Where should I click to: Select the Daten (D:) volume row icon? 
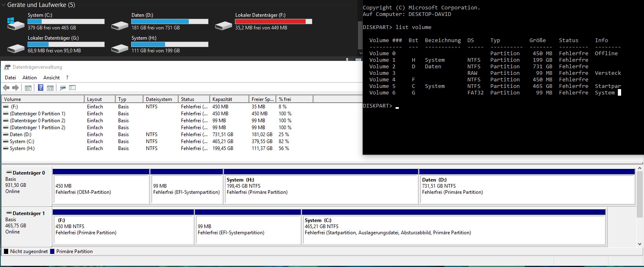click(x=6, y=135)
